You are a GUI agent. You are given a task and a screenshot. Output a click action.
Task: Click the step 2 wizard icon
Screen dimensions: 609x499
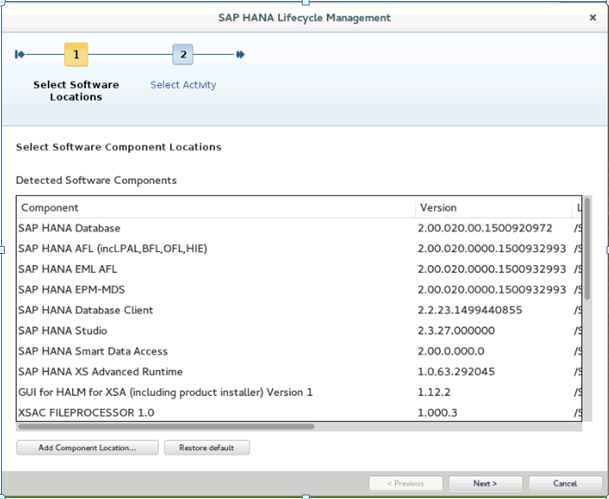[x=183, y=55]
